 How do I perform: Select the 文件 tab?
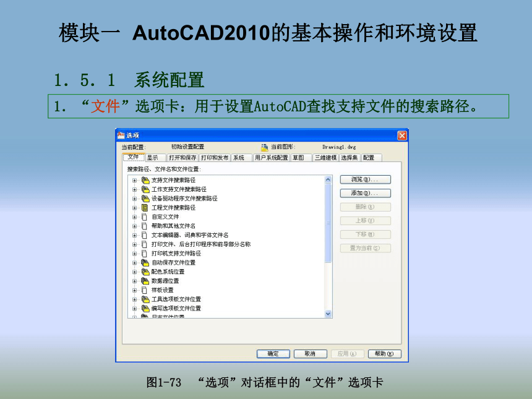click(x=134, y=157)
